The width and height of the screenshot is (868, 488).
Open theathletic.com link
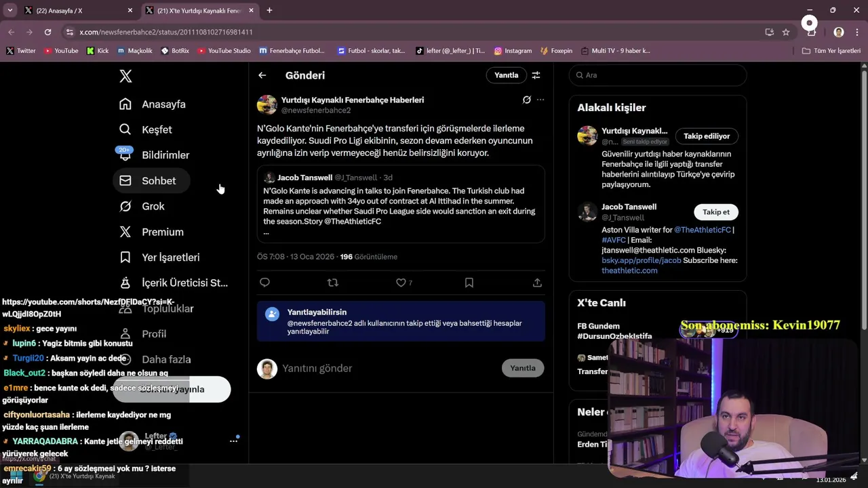tap(629, 270)
